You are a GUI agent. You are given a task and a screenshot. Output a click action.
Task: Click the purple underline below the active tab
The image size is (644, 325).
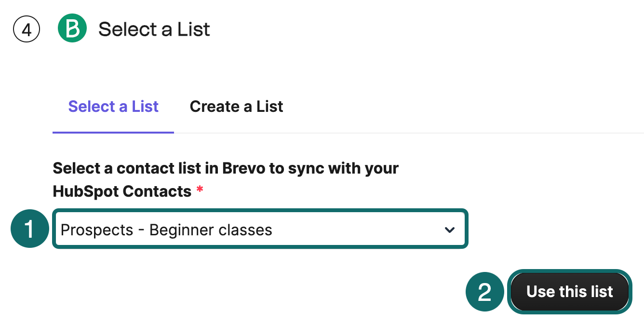(113, 132)
